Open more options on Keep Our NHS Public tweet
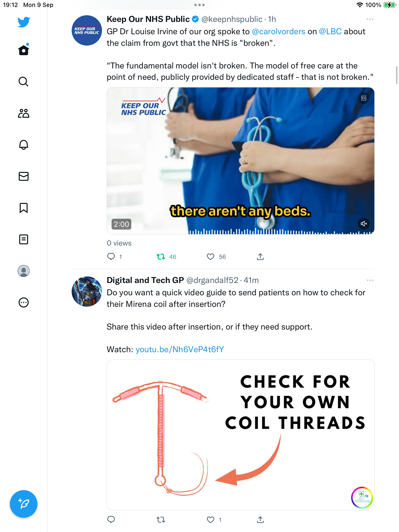The image size is (399, 532). [x=370, y=19]
